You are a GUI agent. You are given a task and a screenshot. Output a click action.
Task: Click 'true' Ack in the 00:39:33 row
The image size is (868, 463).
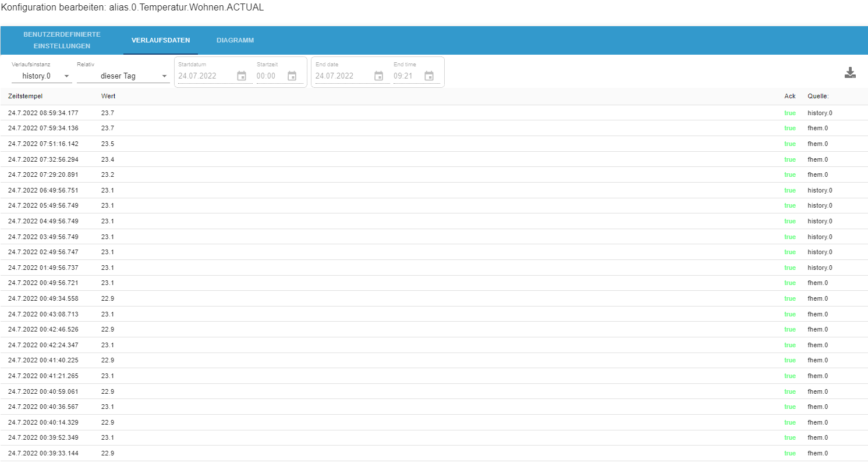pos(790,453)
